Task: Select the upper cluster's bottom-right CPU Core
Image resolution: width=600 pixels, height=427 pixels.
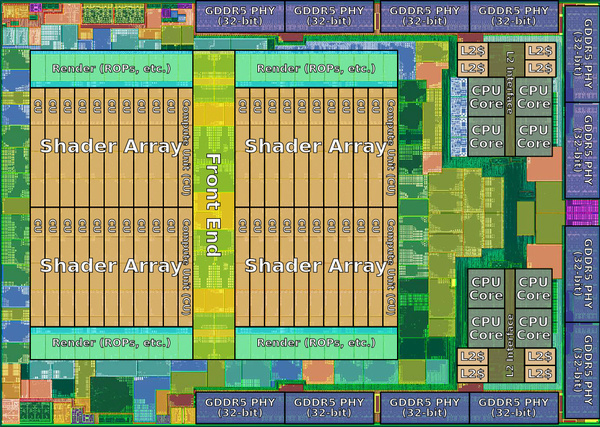Action: point(533,137)
